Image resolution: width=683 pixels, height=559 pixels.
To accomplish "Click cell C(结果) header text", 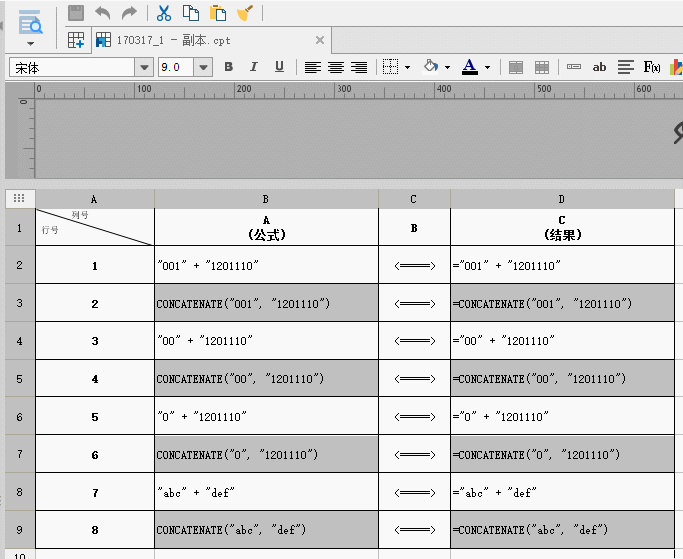I will pyautogui.click(x=562, y=227).
